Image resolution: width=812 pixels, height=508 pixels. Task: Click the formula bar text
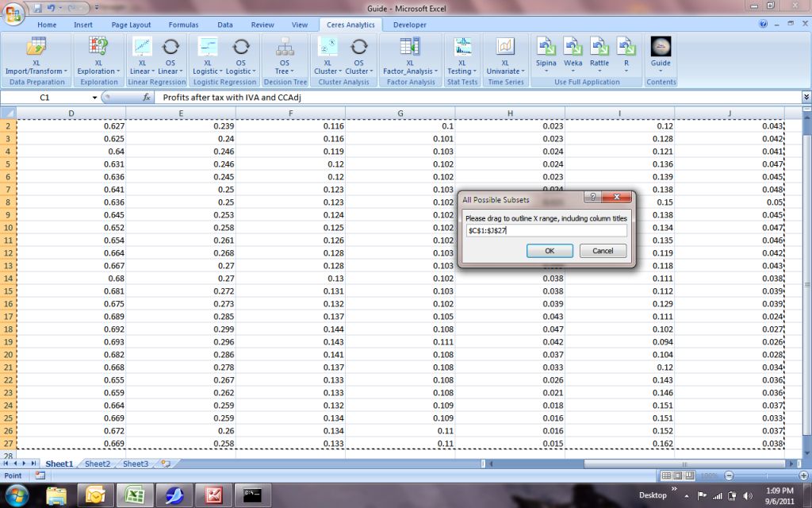[232, 97]
